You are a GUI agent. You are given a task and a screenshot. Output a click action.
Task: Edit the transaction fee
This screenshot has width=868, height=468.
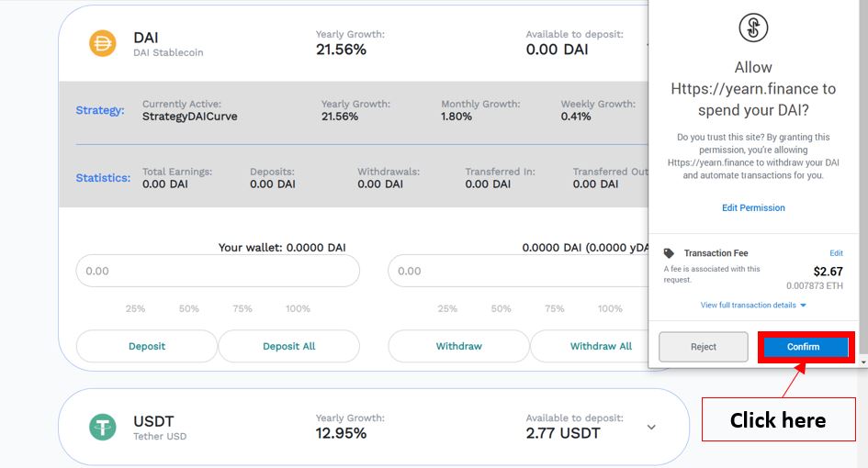[x=836, y=253]
